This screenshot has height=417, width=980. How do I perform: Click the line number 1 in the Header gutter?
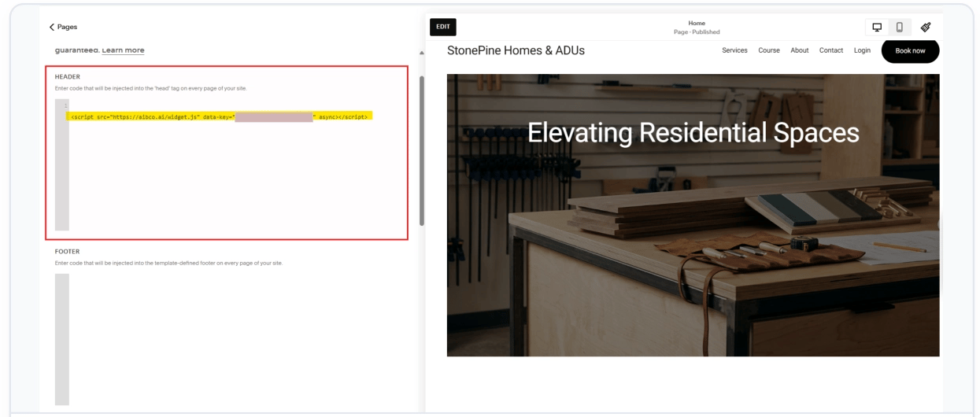tap(65, 105)
